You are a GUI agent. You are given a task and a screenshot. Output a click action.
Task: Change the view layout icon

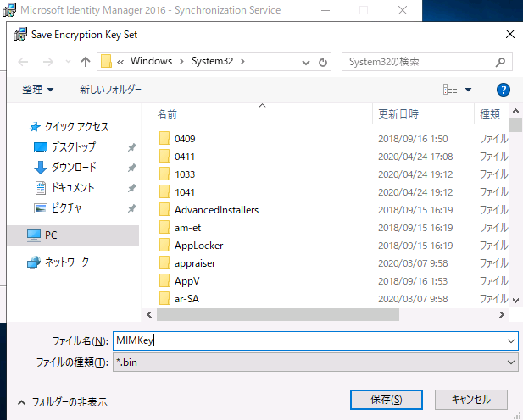(450, 89)
